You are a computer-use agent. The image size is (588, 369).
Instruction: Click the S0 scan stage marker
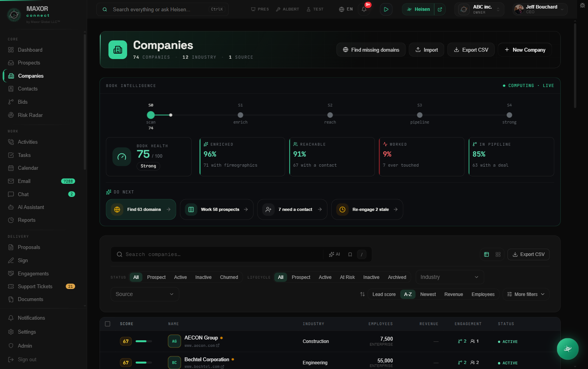151,115
